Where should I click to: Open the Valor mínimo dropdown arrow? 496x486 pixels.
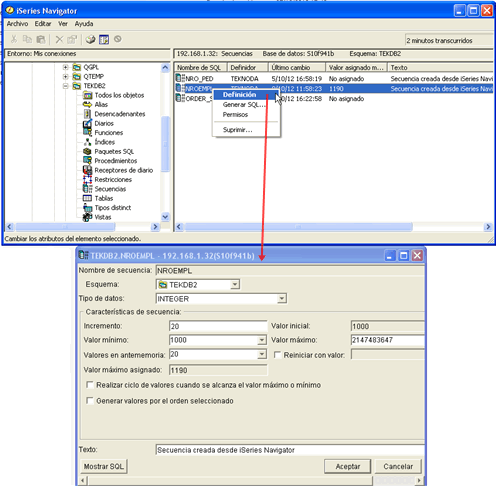pyautogui.click(x=262, y=340)
